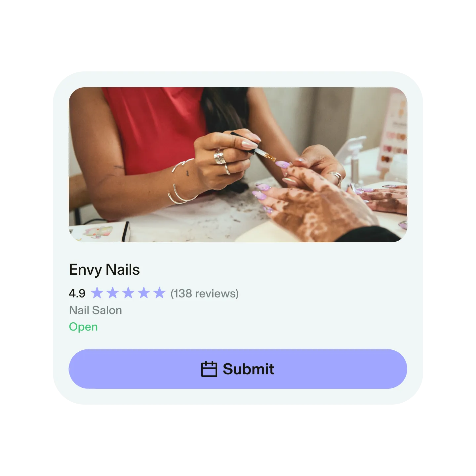Click the empty card area beside Open

(x=251, y=327)
